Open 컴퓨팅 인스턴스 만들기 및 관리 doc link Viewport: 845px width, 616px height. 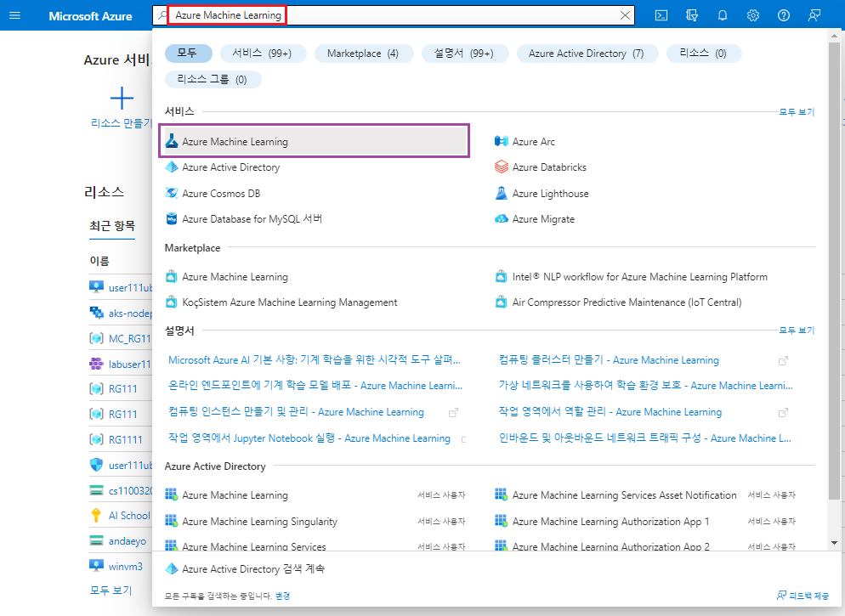pyautogui.click(x=296, y=412)
